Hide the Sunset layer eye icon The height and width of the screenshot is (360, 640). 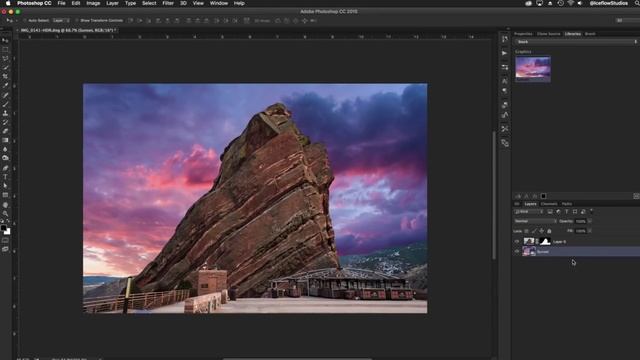[517, 252]
